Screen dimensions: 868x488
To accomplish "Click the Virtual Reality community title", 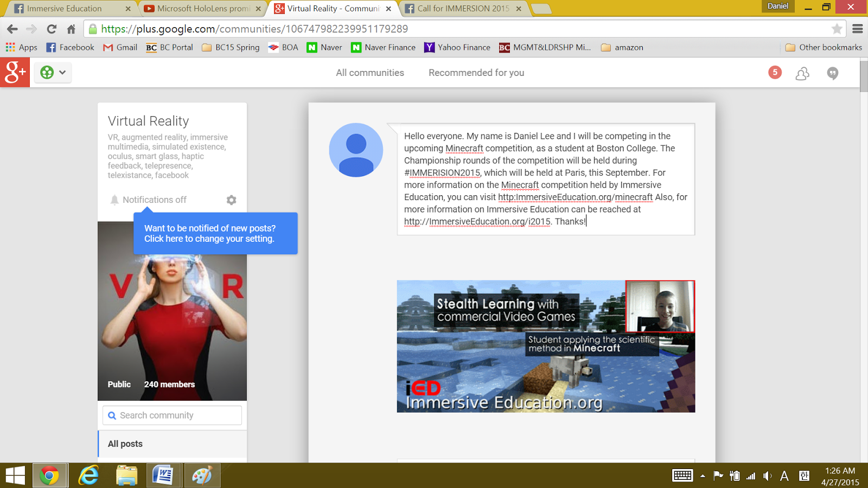I will (x=149, y=121).
